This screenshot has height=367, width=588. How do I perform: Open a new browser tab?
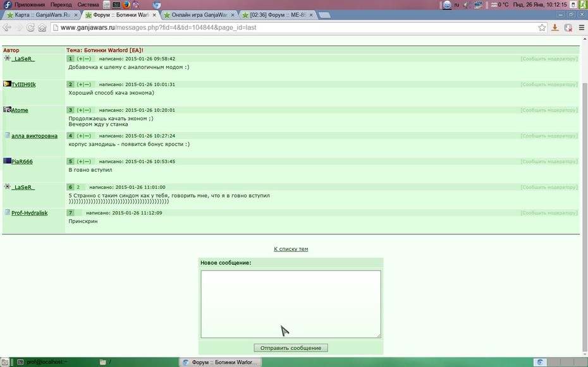(x=324, y=15)
